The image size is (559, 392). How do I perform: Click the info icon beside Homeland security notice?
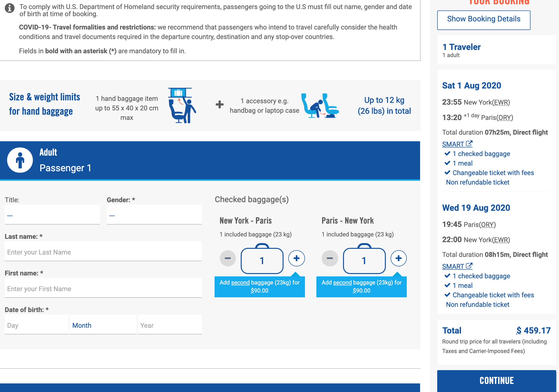(x=10, y=8)
